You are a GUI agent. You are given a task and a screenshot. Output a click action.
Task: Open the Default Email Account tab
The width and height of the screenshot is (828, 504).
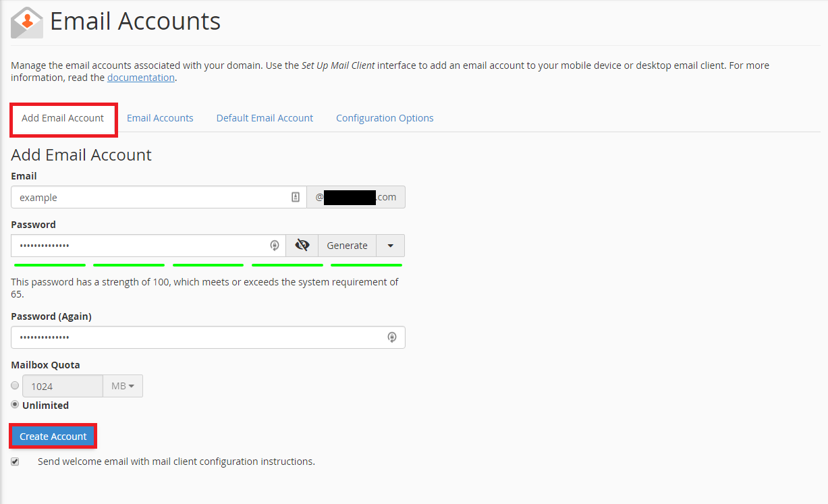click(x=265, y=118)
